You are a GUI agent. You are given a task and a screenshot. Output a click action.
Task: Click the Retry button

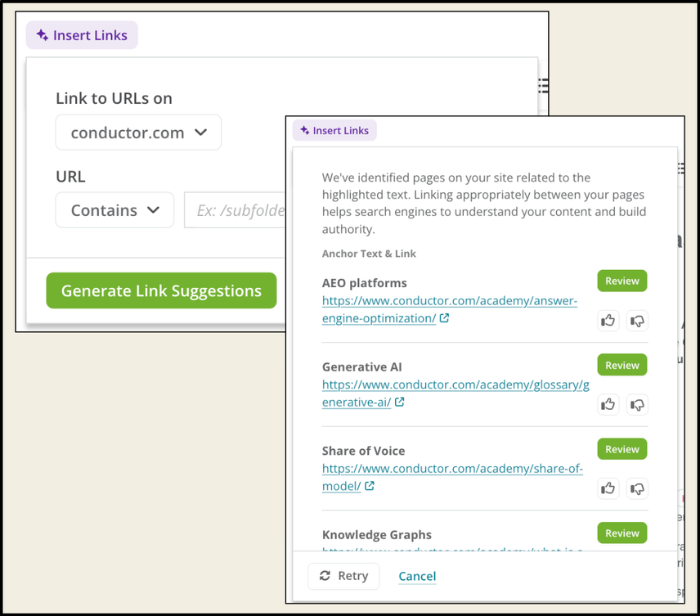[x=343, y=576]
